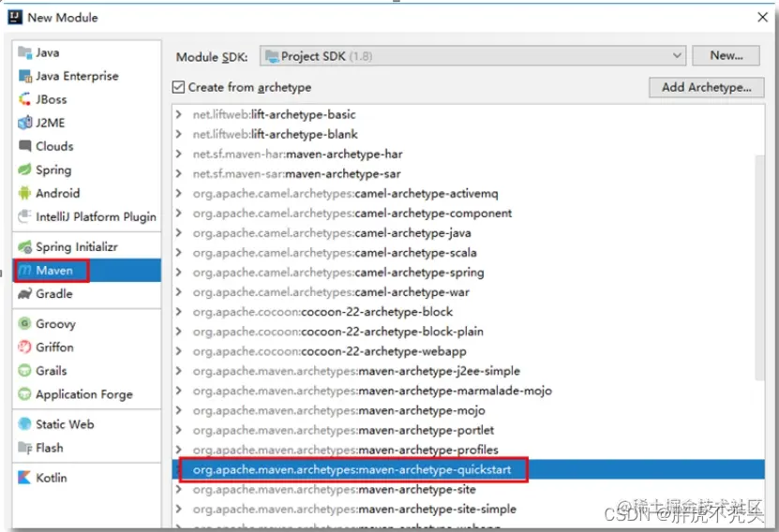The width and height of the screenshot is (779, 532).
Task: Choose the Android robot icon
Action: click(24, 193)
